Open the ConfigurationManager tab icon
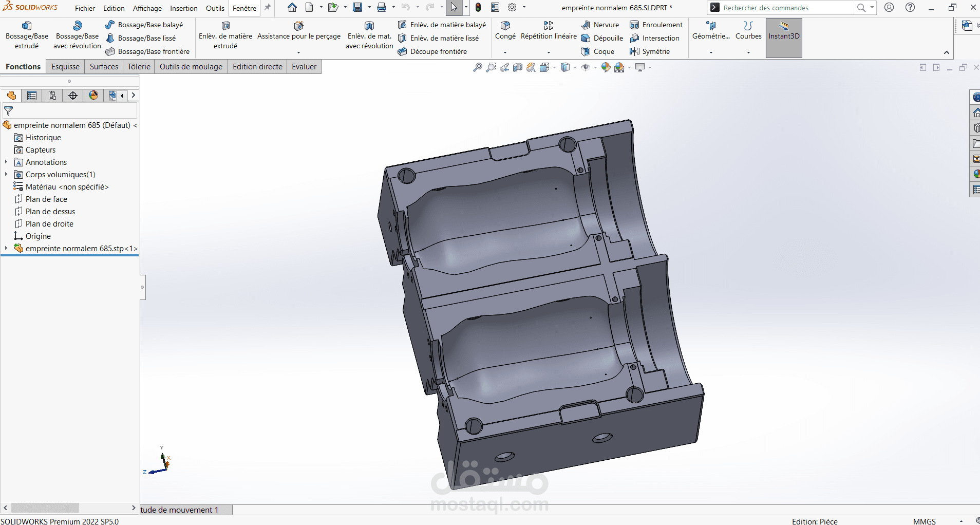The width and height of the screenshot is (980, 525). point(52,96)
